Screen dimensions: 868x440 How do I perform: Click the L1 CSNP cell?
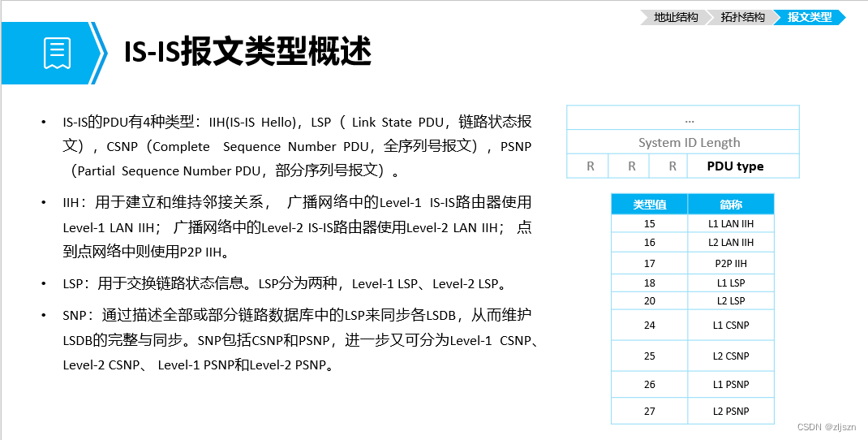coord(731,325)
